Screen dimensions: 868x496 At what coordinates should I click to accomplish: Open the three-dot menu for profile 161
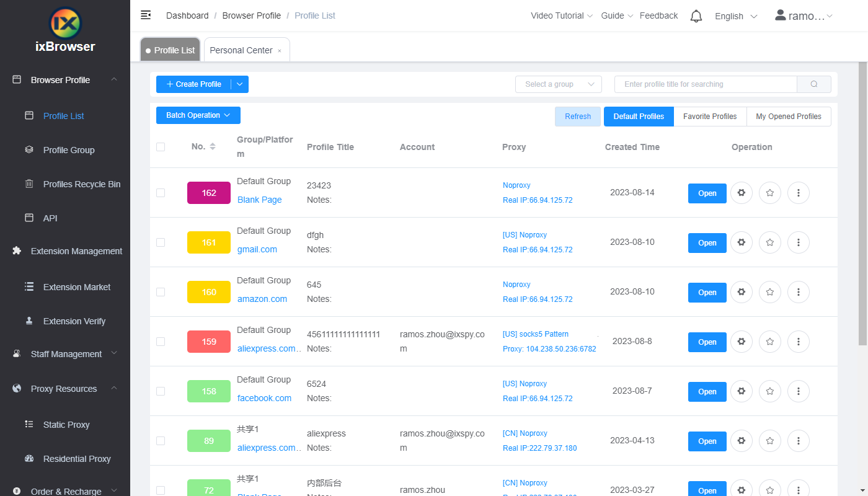tap(798, 242)
